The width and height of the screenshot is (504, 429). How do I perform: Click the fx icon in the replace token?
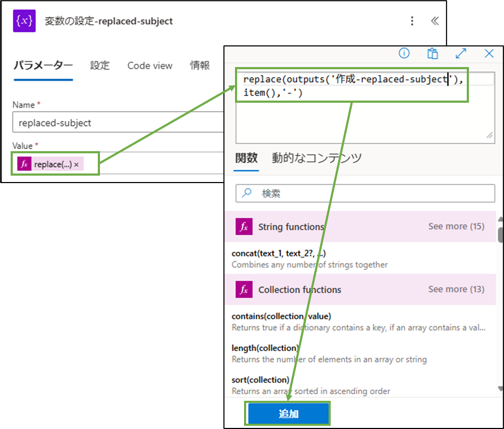24,164
